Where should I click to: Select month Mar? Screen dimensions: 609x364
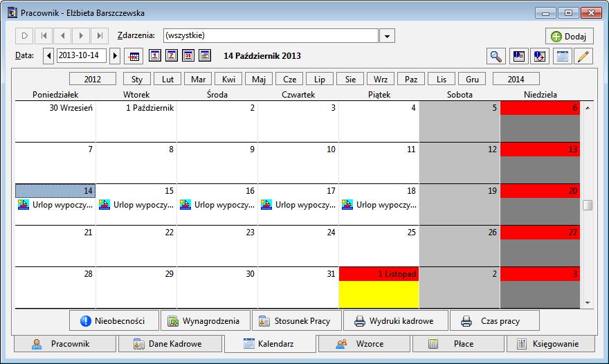[198, 79]
